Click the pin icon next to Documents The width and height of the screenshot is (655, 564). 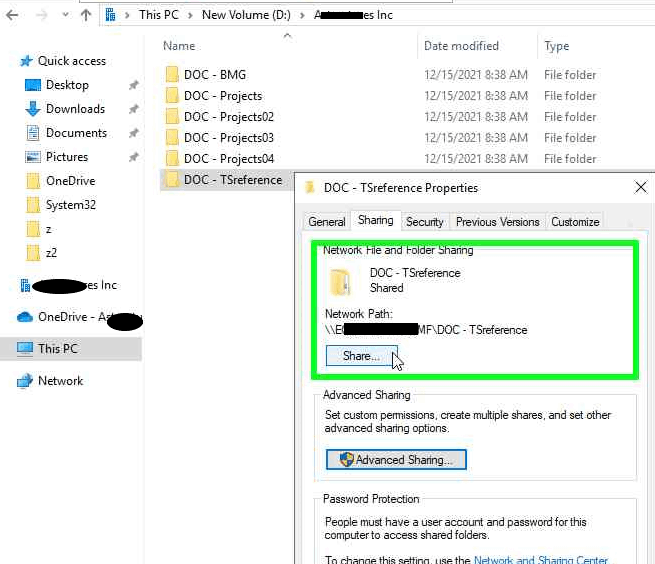click(x=133, y=133)
